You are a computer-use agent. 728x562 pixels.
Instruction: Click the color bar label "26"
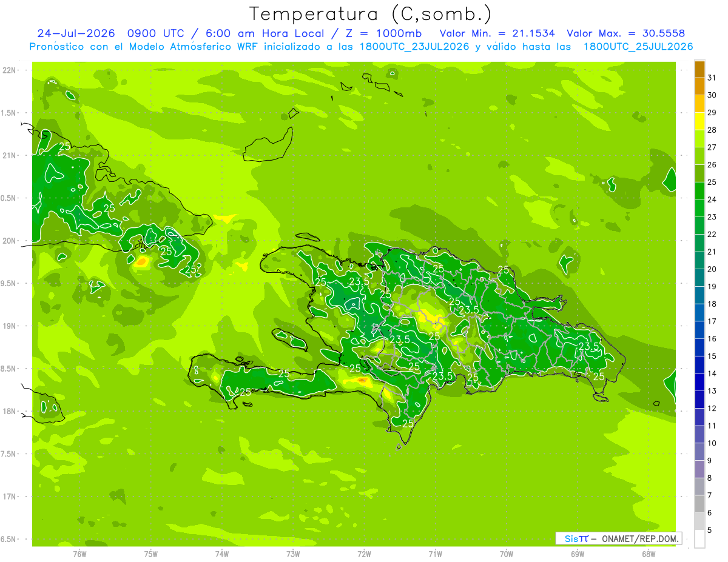point(712,165)
